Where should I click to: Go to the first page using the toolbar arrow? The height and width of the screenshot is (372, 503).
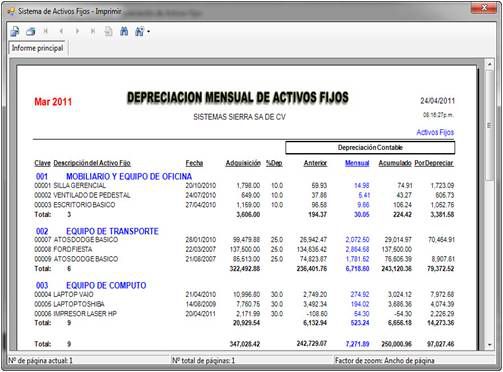click(46, 31)
